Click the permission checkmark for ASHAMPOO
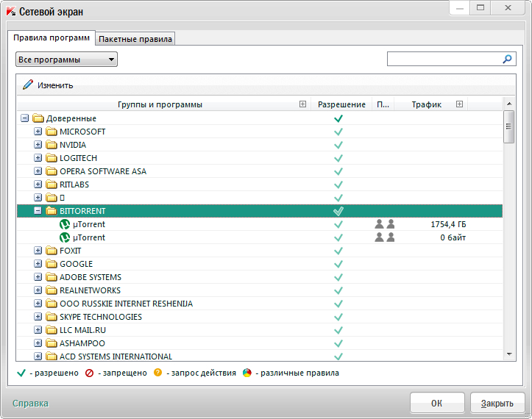Image resolution: width=532 pixels, height=419 pixels. tap(338, 343)
